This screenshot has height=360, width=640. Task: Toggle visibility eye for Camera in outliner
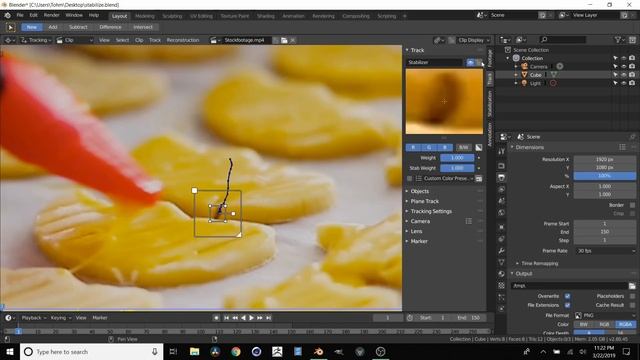624,67
